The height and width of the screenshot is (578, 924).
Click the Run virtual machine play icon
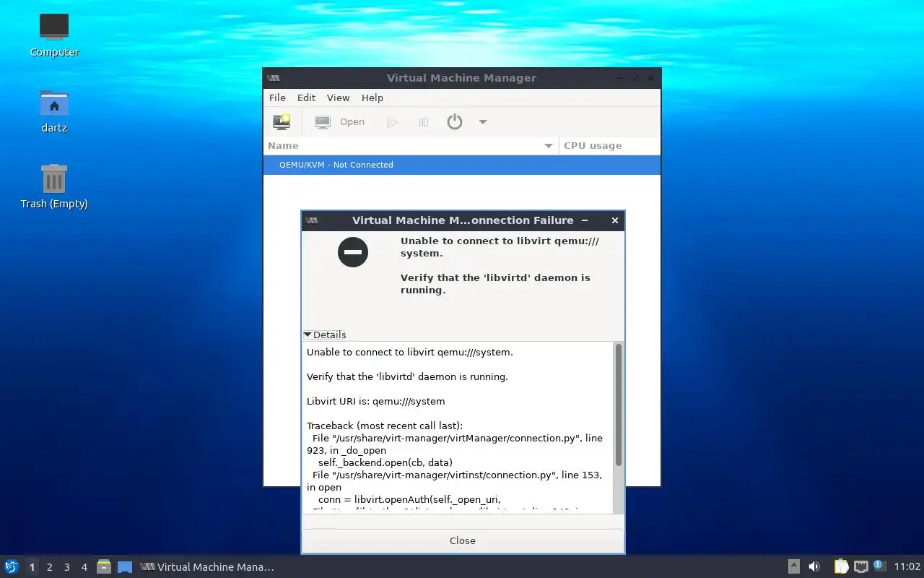coord(392,122)
